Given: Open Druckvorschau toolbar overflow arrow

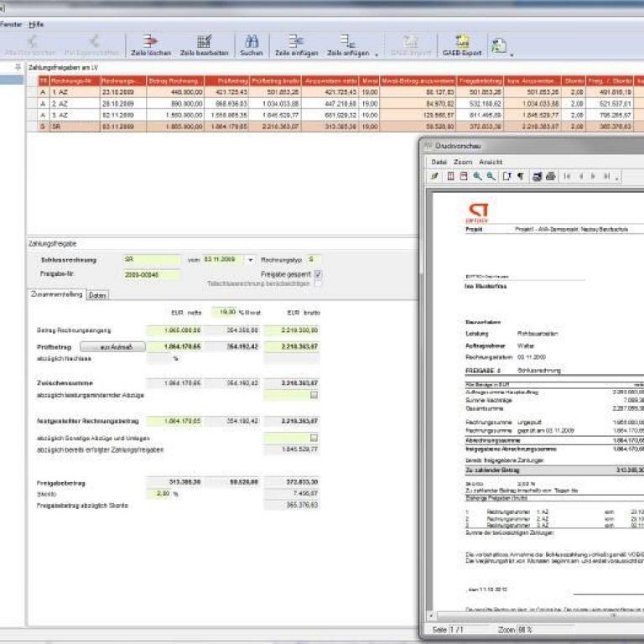Looking at the screenshot, I should click(617, 179).
